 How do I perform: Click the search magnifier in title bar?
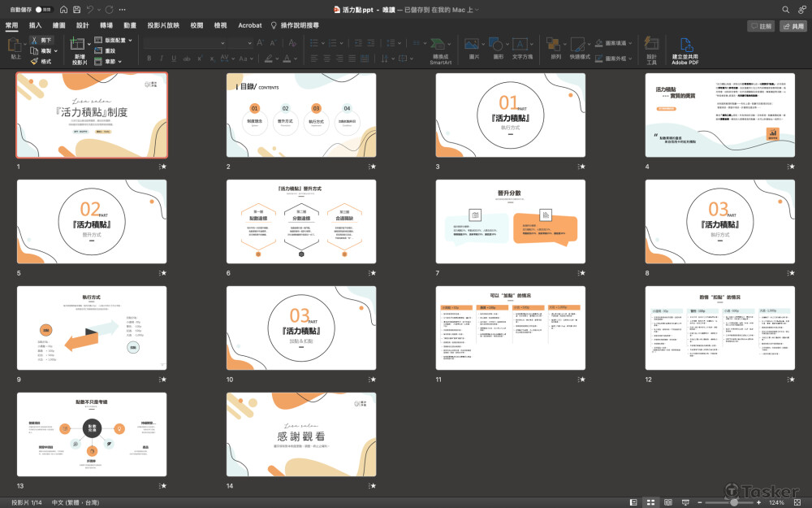click(785, 9)
